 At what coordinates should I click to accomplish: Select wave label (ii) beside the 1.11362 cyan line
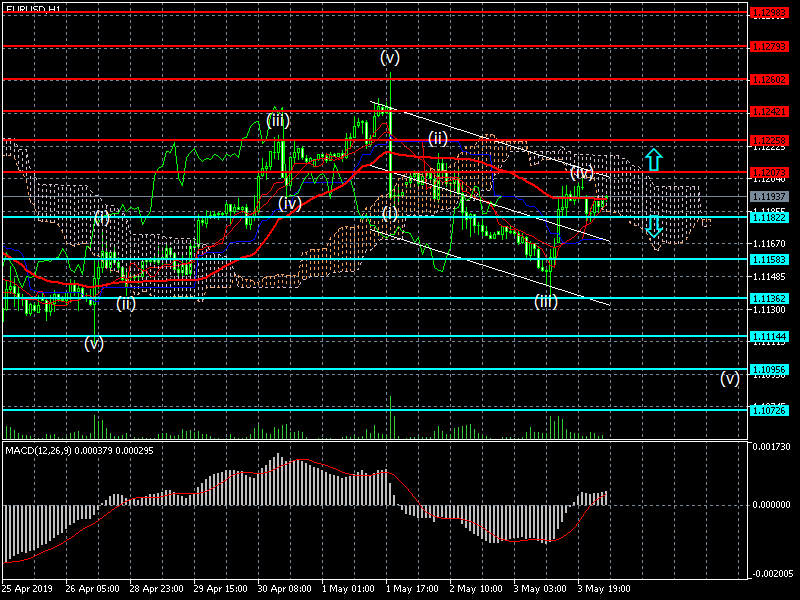click(x=126, y=304)
